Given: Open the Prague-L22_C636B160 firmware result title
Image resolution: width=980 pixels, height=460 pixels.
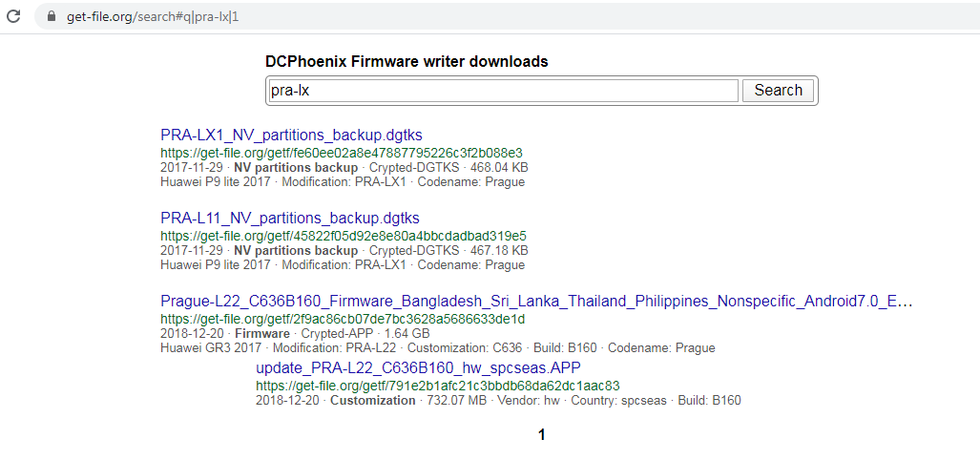Looking at the screenshot, I should tap(537, 302).
